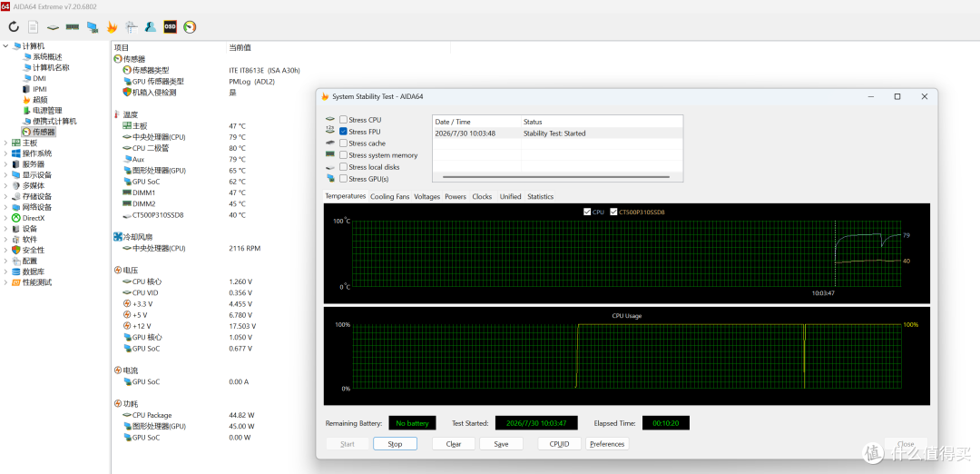Select 便携式计算机 in the tree
This screenshot has height=474, width=980.
(54, 121)
